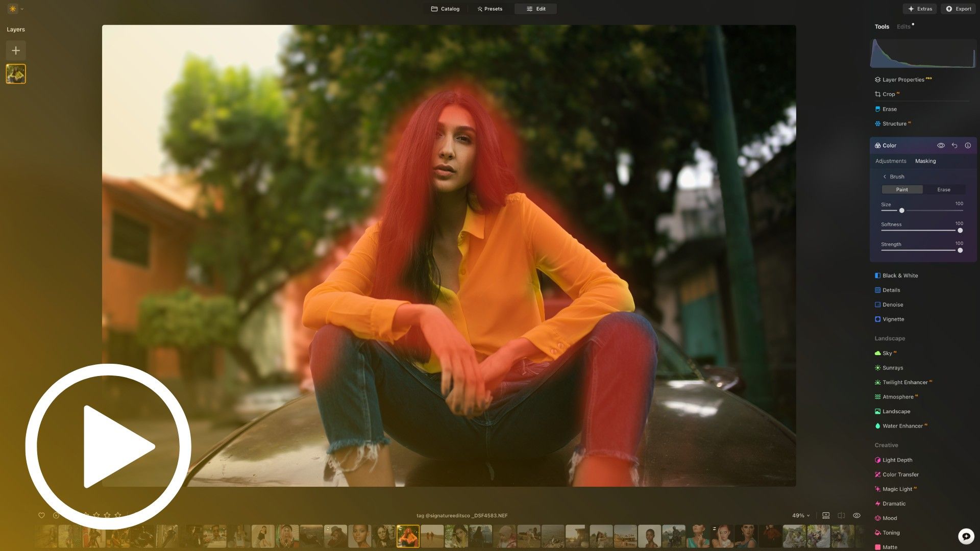Image resolution: width=980 pixels, height=551 pixels.
Task: Add a new layer with plus button
Action: coord(16,51)
